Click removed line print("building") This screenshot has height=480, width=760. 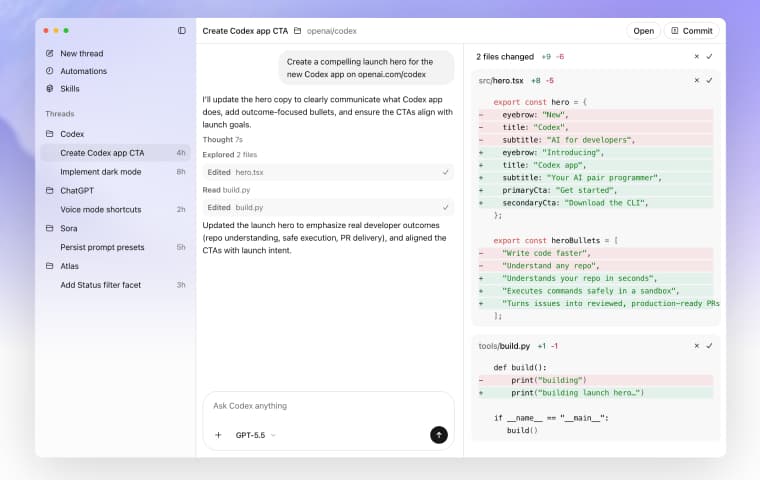click(x=596, y=381)
